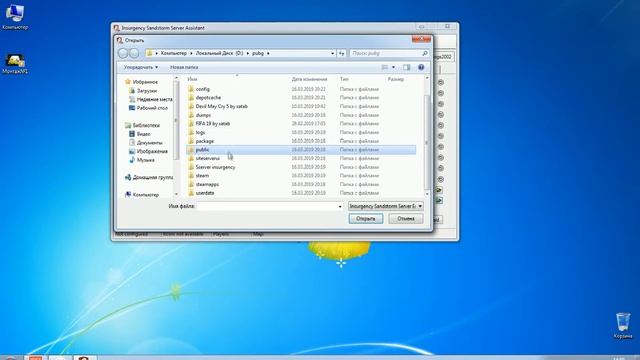Open the view options dropdown arrow
The height and width of the screenshot is (360, 640).
click(393, 67)
